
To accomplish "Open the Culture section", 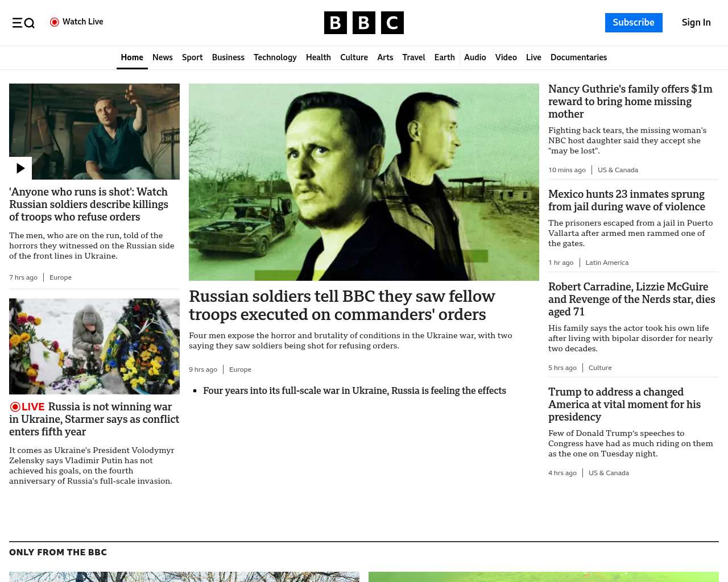I will point(354,57).
